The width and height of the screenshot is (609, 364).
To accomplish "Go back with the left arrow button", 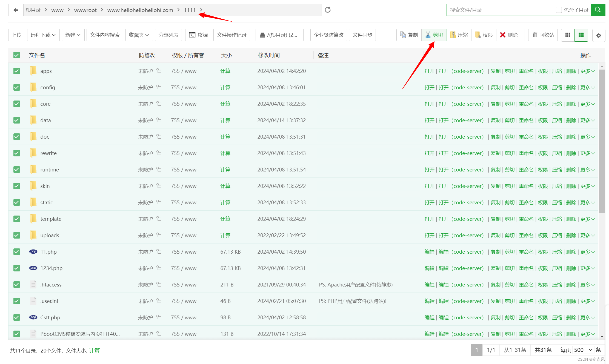I will click(16, 10).
